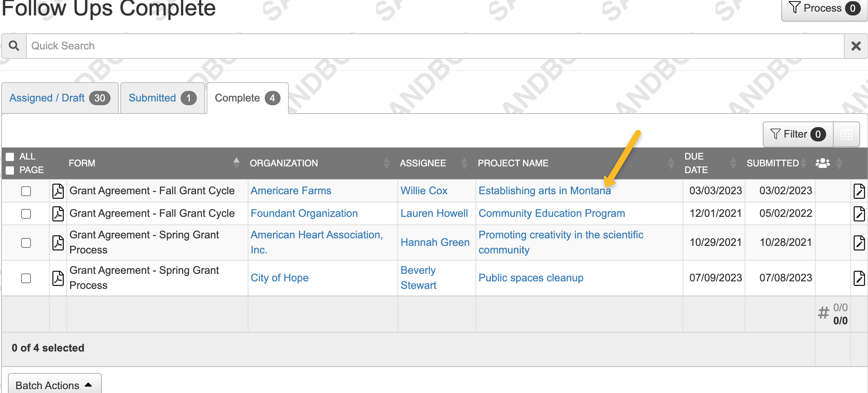Open PDF icon for Foundant Organization row
This screenshot has height=393, width=868.
(58, 214)
